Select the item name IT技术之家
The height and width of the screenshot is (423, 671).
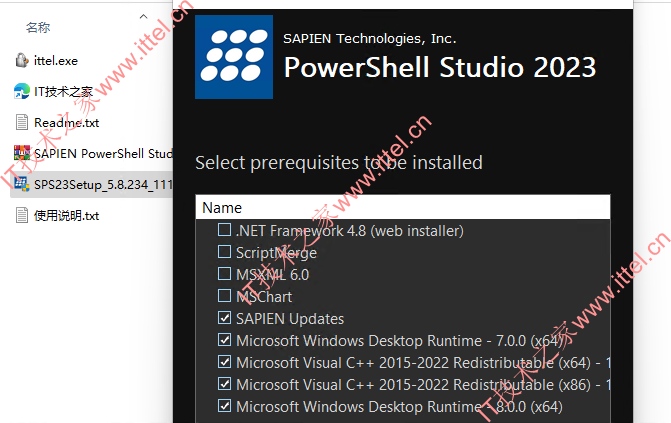(x=63, y=92)
